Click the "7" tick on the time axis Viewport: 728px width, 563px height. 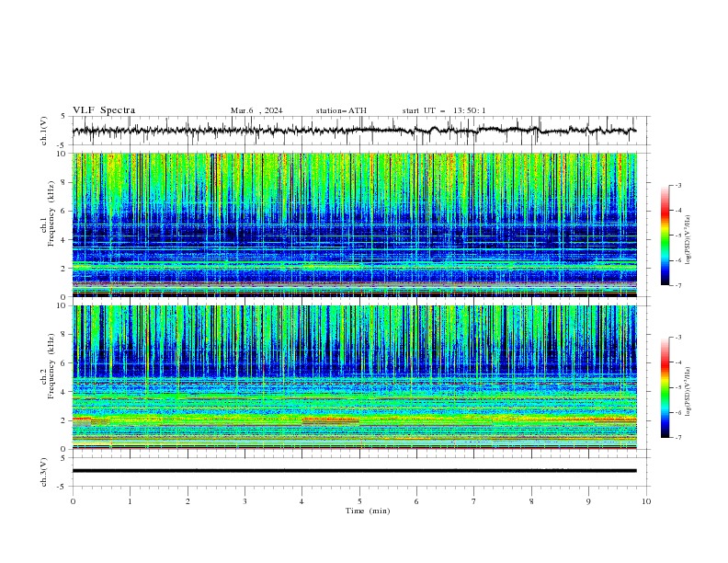click(474, 501)
